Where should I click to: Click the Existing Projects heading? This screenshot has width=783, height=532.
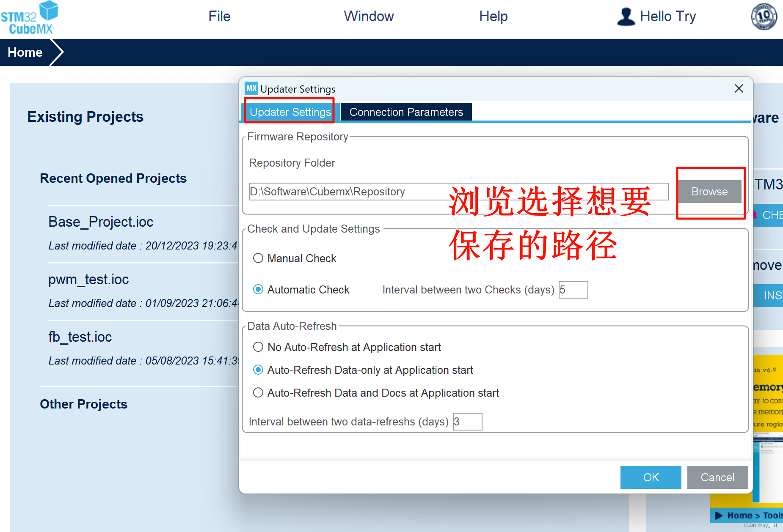[x=85, y=116]
